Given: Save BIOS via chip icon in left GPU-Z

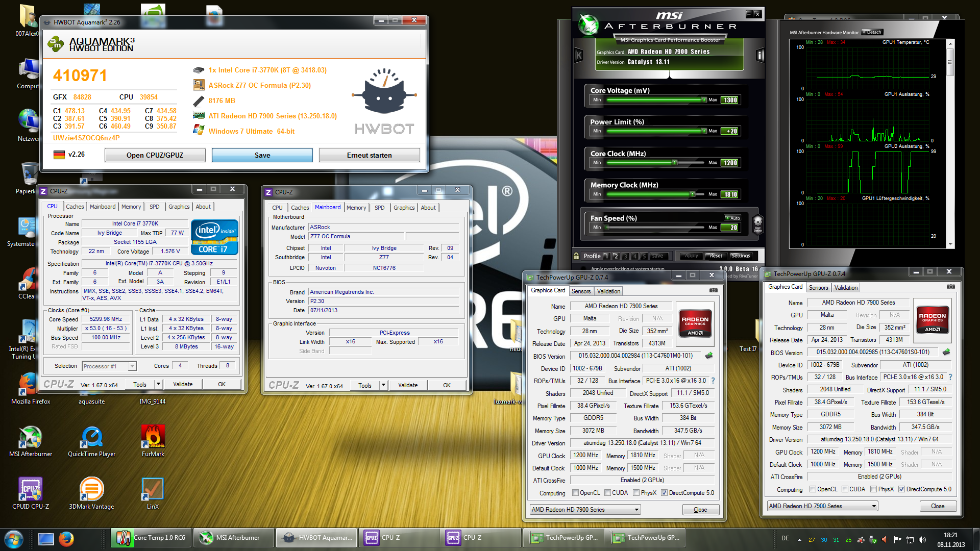Looking at the screenshot, I should 709,356.
